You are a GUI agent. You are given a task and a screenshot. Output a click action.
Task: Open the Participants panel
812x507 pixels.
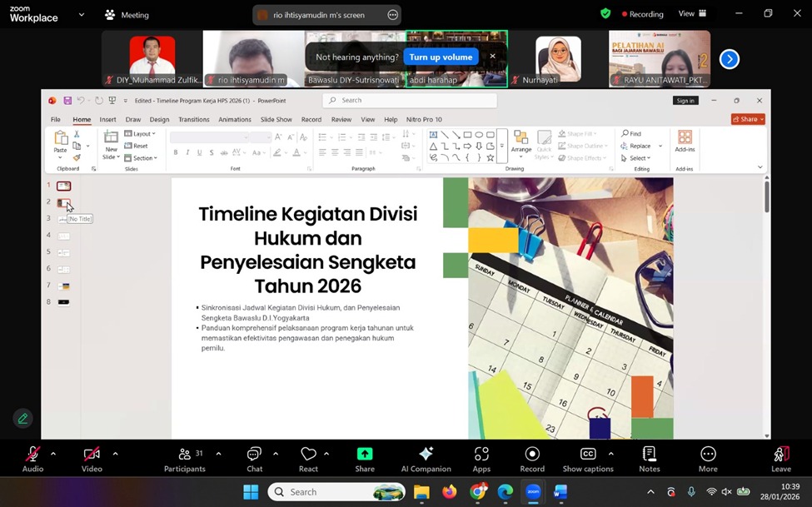coord(184,459)
